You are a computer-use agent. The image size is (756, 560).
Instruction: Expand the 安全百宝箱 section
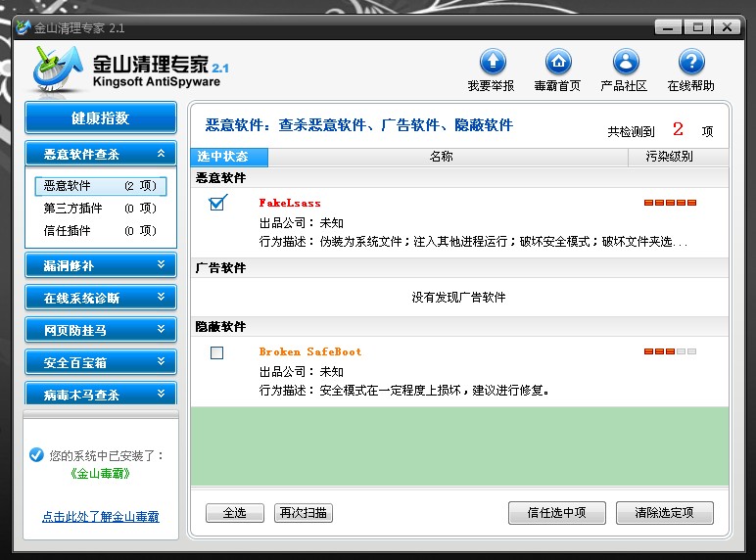pos(101,362)
